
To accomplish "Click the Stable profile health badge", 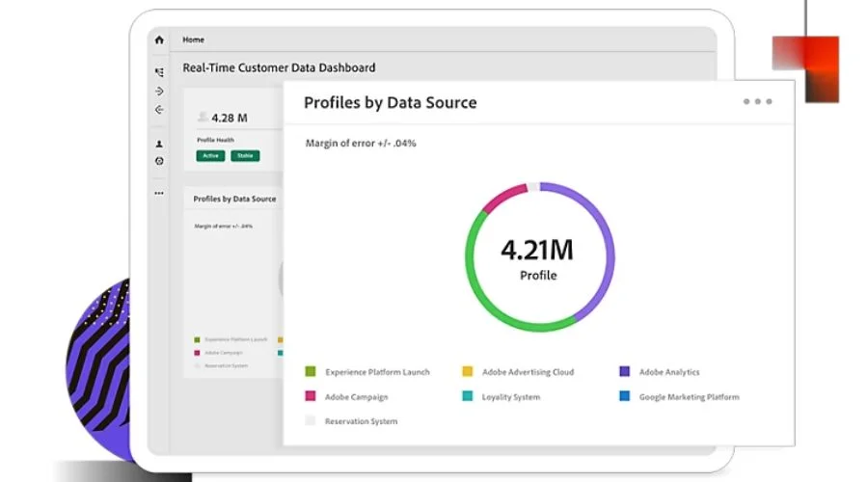I will (x=245, y=156).
